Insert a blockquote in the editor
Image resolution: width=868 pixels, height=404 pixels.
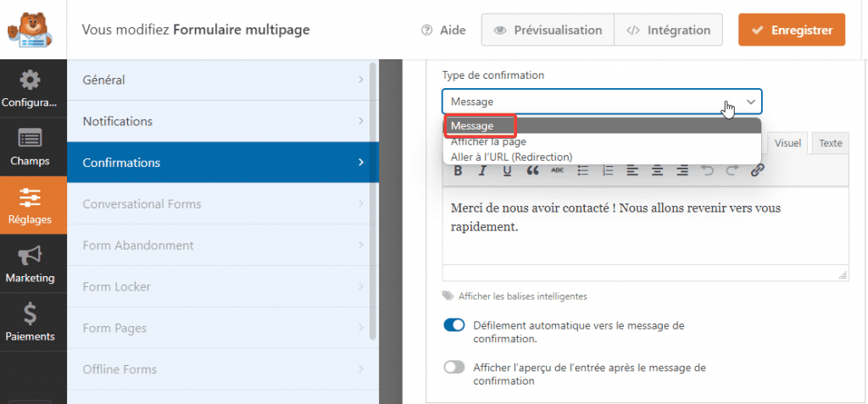point(532,170)
